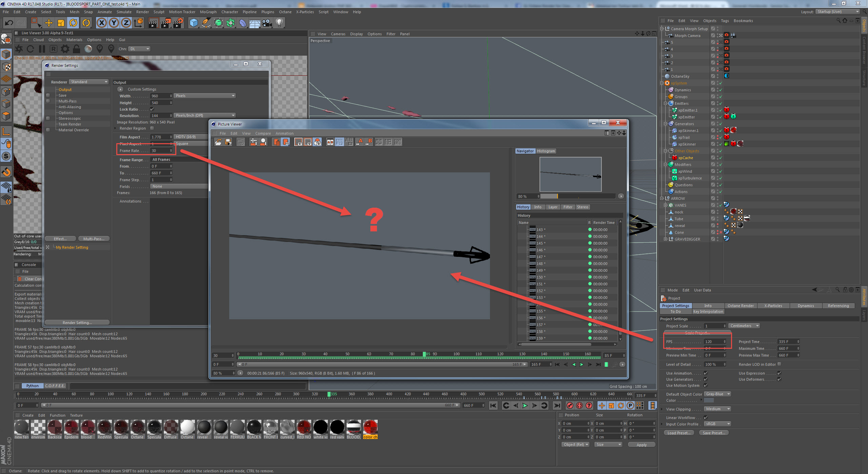Toggle the Use Animation checkbox
868x474 pixels.
tap(706, 373)
